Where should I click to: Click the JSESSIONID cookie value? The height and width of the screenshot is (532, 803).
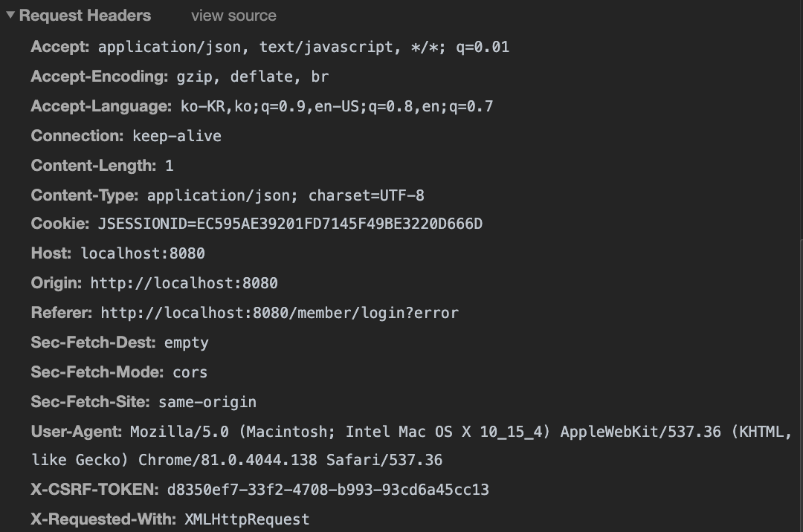pos(290,224)
